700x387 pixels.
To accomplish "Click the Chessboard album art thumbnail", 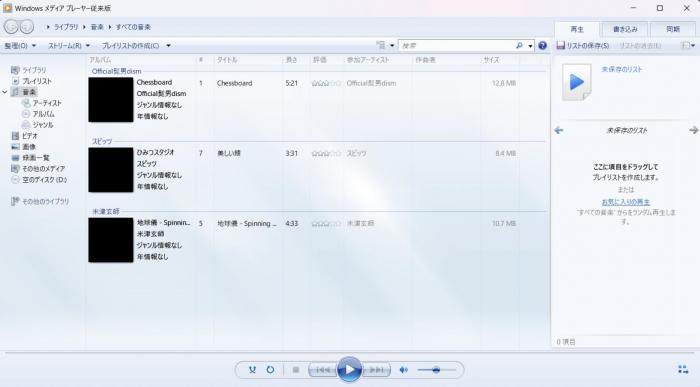I will coord(111,100).
